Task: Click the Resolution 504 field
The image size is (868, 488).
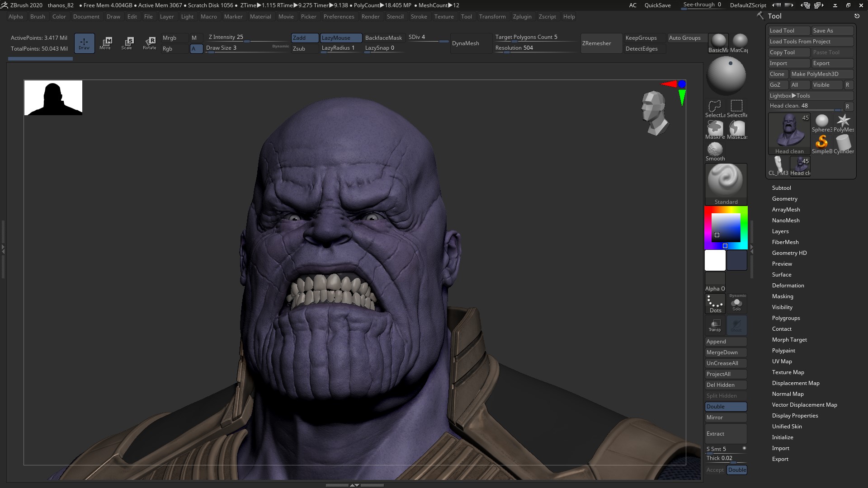Action: (x=536, y=48)
